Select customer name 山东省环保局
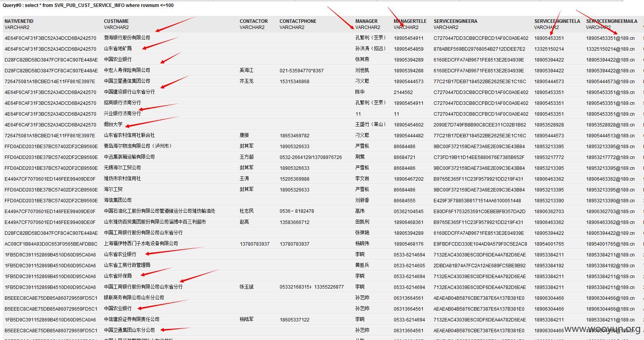Image resolution: width=644 pixels, height=340 pixels. click(118, 276)
